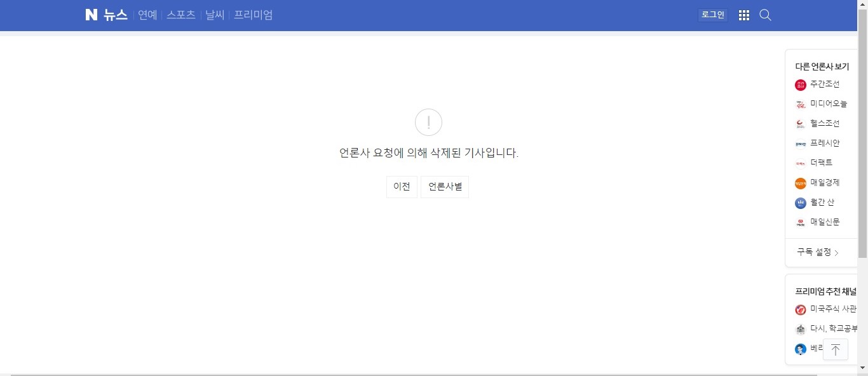Click the 로그인 login button
The height and width of the screenshot is (376, 868).
pos(712,15)
